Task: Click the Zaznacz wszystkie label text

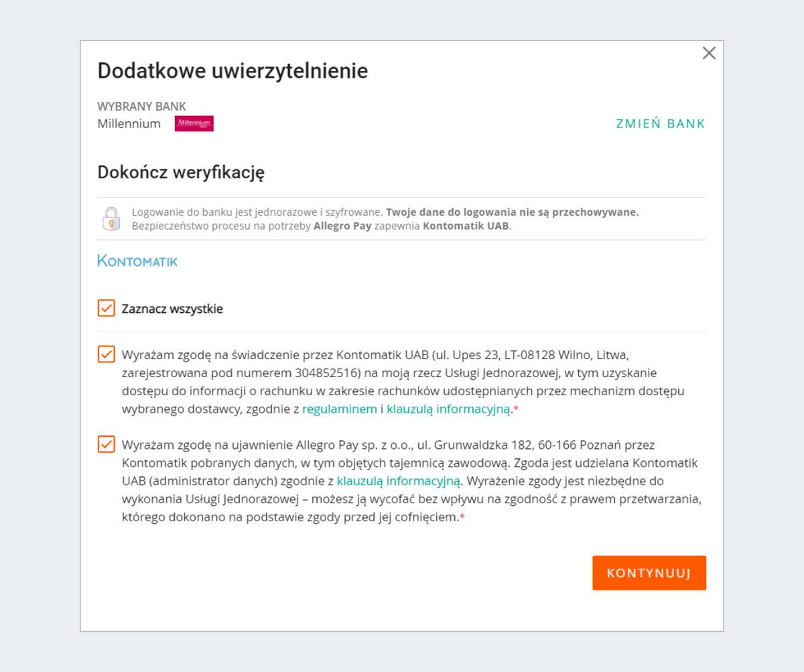Action: tap(172, 309)
